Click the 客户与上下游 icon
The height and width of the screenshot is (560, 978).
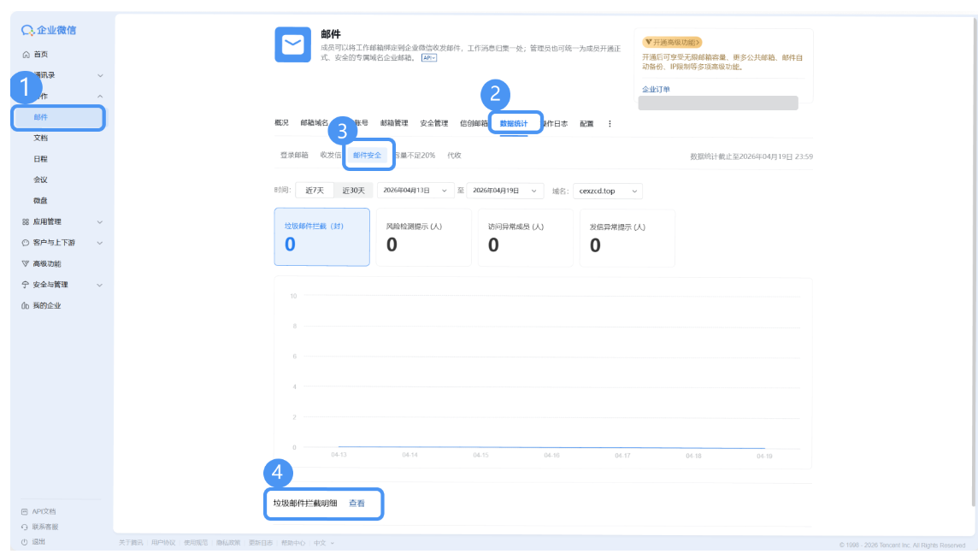26,243
